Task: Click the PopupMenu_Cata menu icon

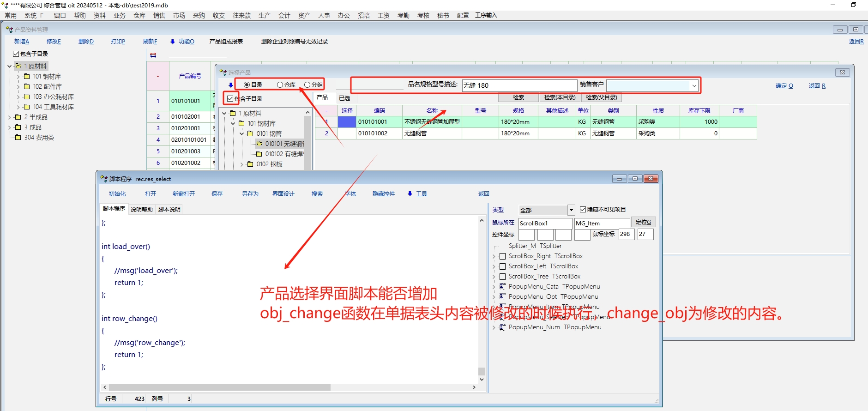Action: [503, 287]
